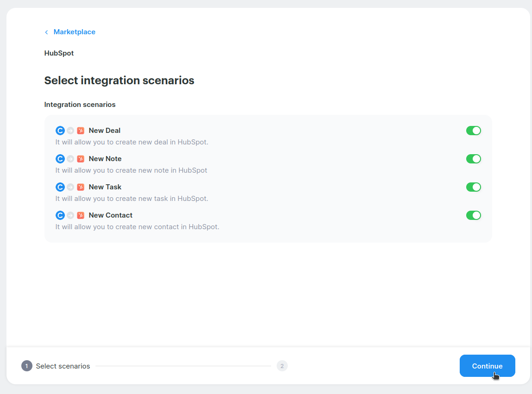The width and height of the screenshot is (532, 394).
Task: Click the arrow icon in New Note row
Action: [x=70, y=159]
